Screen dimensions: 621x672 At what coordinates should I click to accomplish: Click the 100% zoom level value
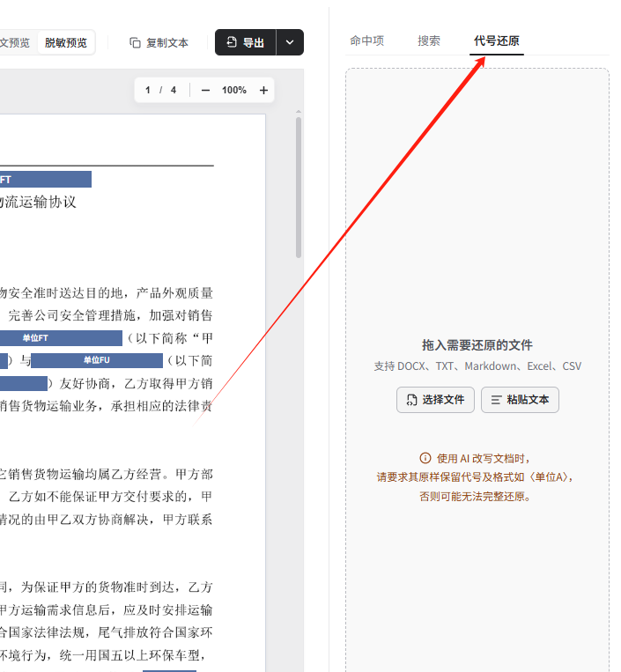234,91
